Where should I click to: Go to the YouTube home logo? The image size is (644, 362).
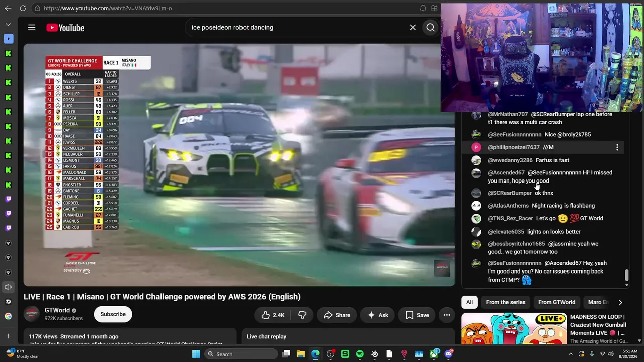tap(65, 28)
